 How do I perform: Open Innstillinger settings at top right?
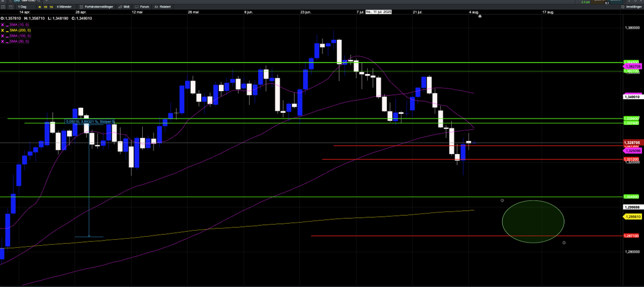(631, 7)
